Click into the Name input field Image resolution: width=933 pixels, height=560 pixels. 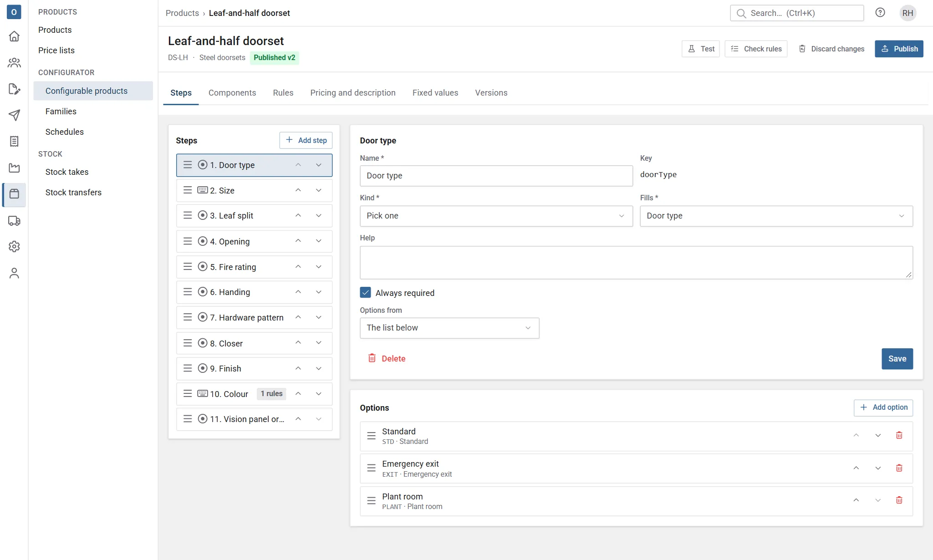click(496, 176)
